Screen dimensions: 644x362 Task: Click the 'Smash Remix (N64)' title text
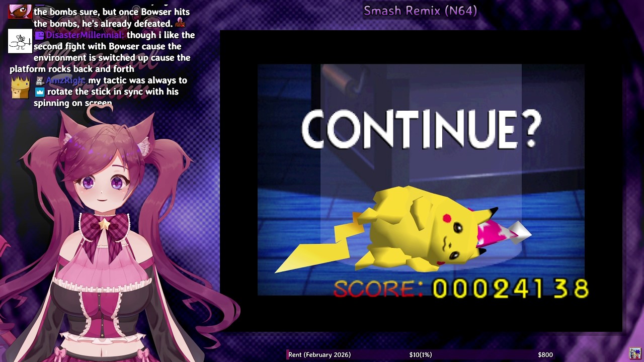(421, 10)
